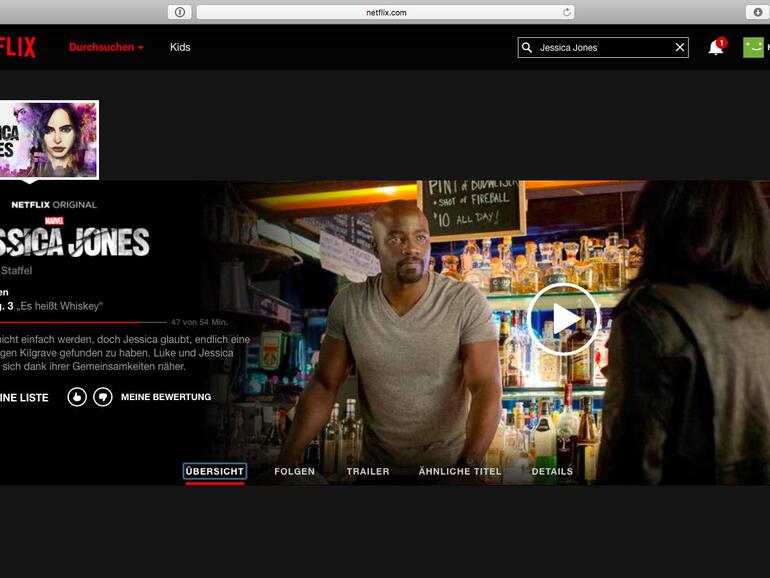Open the Ähnliche Titel tab

pos(460,471)
